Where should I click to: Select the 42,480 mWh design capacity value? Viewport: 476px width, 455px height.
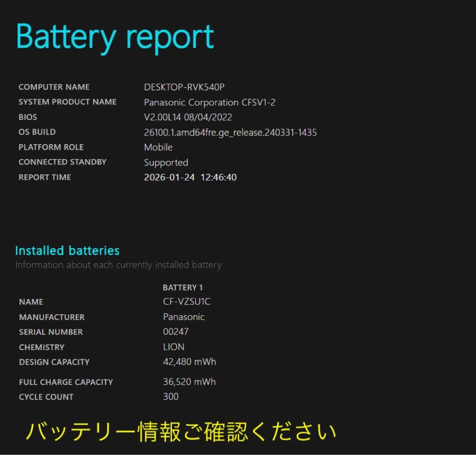click(189, 362)
